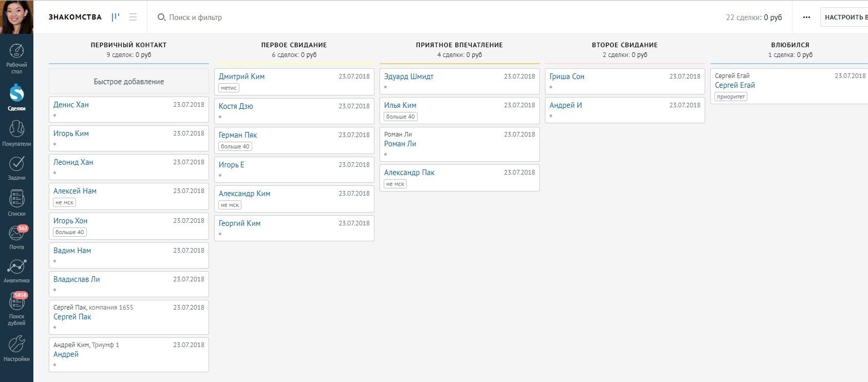
Task: Open Поиск дублей icon in sidebar
Action: tap(16, 302)
